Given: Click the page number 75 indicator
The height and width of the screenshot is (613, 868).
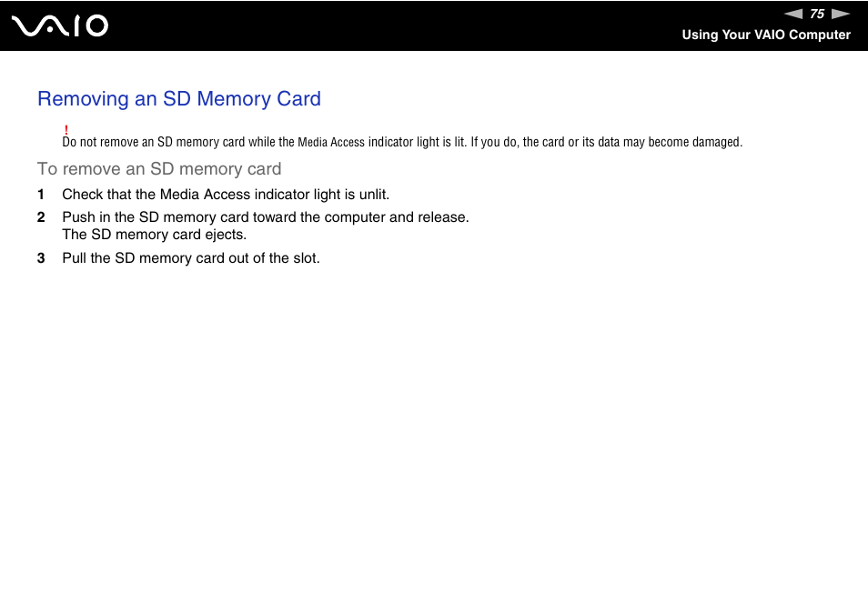Looking at the screenshot, I should point(816,14).
